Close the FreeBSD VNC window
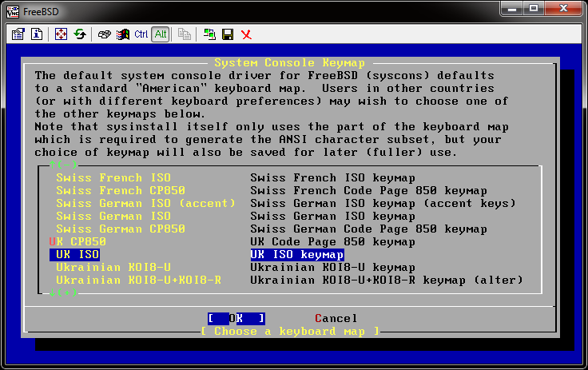This screenshot has height=370, width=588. click(563, 9)
